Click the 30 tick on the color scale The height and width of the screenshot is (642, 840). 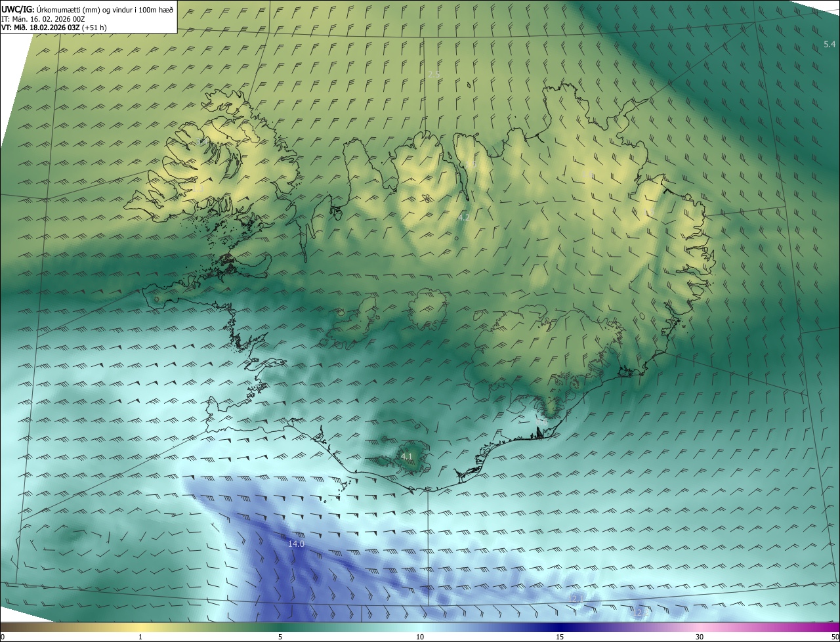pos(700,637)
